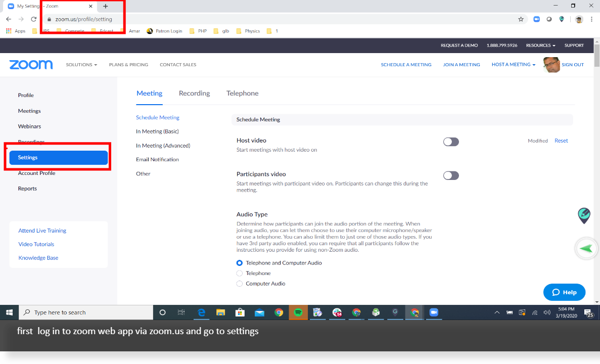Select the Telephone only audio option

pos(240,274)
